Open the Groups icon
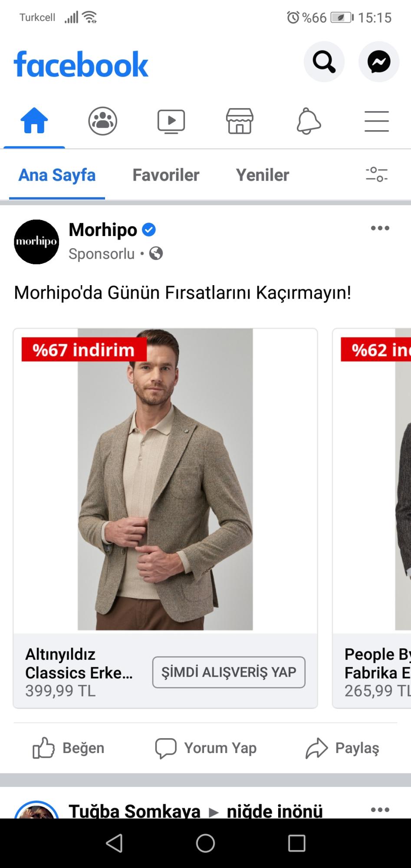The image size is (411, 868). pos(103,121)
